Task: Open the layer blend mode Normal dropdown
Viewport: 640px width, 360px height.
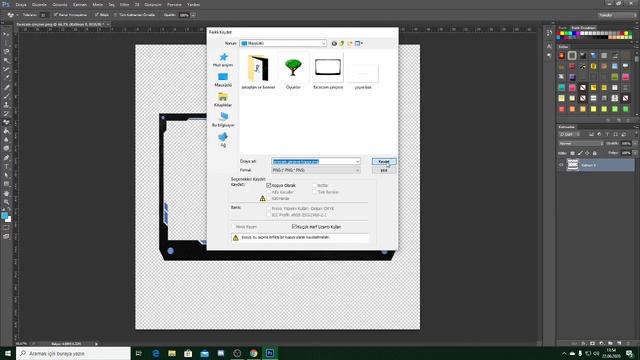Action: pyautogui.click(x=580, y=144)
